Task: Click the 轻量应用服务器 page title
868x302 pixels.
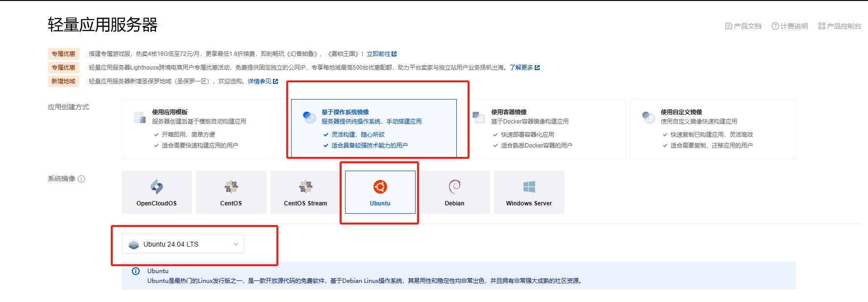Action: tap(102, 25)
